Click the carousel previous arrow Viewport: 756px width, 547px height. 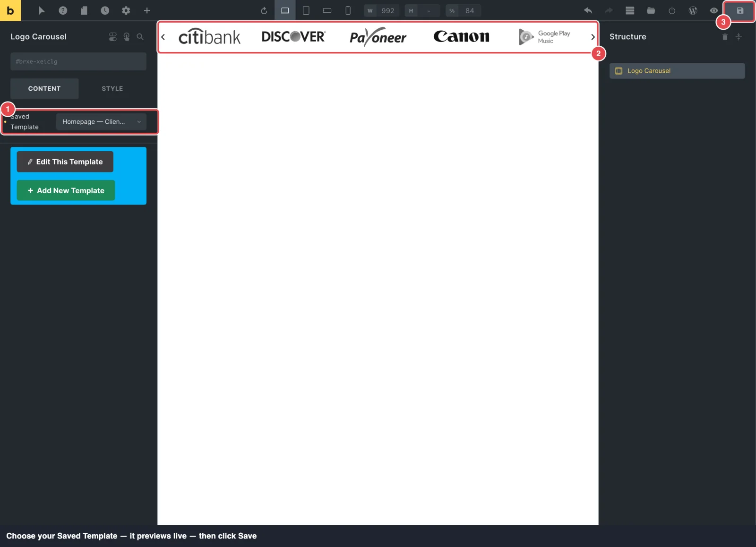tap(163, 37)
